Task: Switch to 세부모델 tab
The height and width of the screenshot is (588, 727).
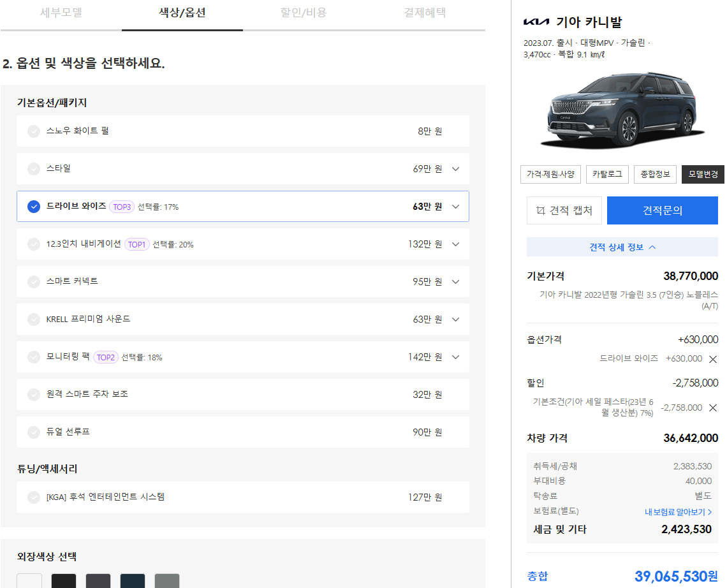Action: (61, 13)
